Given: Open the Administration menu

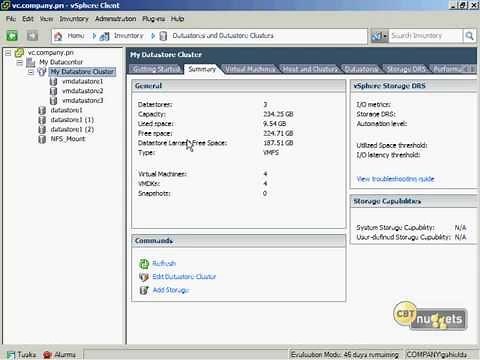Looking at the screenshot, I should point(115,19).
